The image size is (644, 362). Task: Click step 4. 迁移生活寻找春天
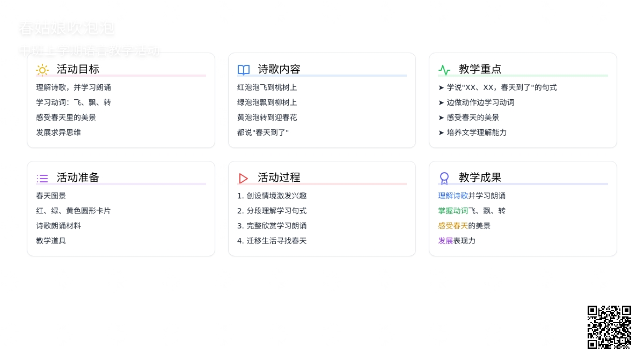coord(272,241)
